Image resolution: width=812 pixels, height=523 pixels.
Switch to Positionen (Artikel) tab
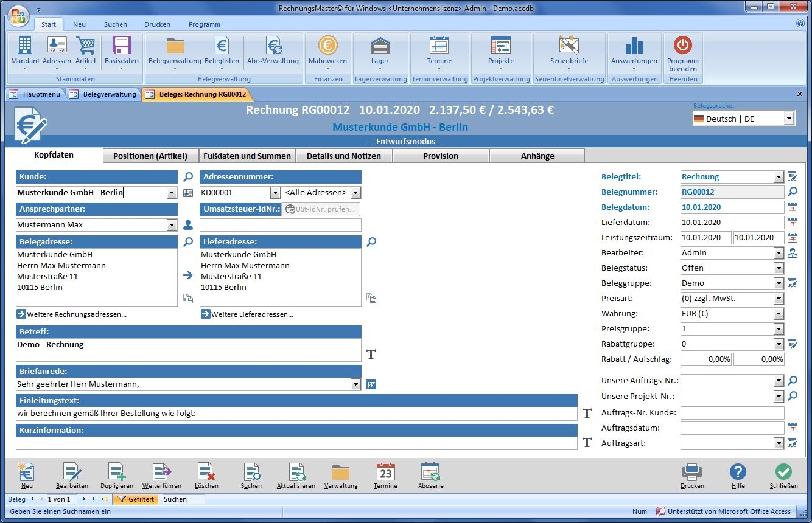pyautogui.click(x=150, y=156)
